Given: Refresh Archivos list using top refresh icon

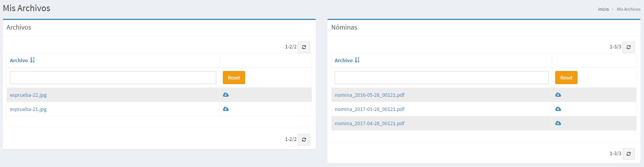Looking at the screenshot, I should tap(304, 47).
